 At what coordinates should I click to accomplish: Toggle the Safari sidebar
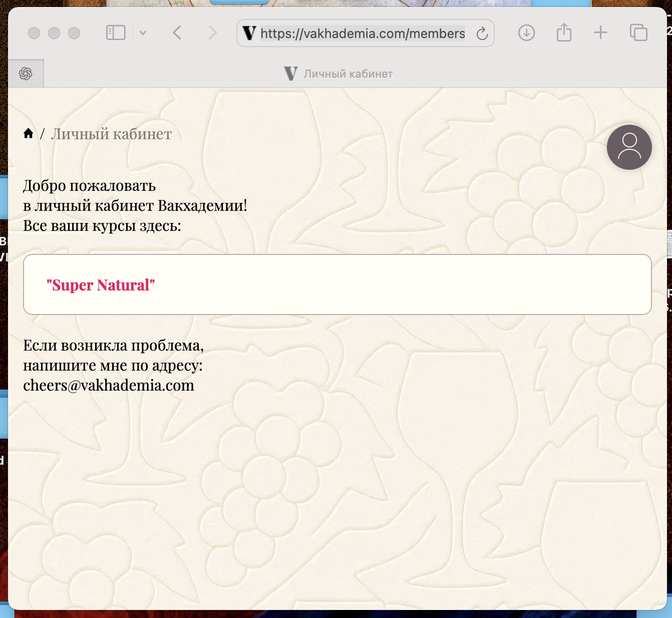pyautogui.click(x=116, y=33)
